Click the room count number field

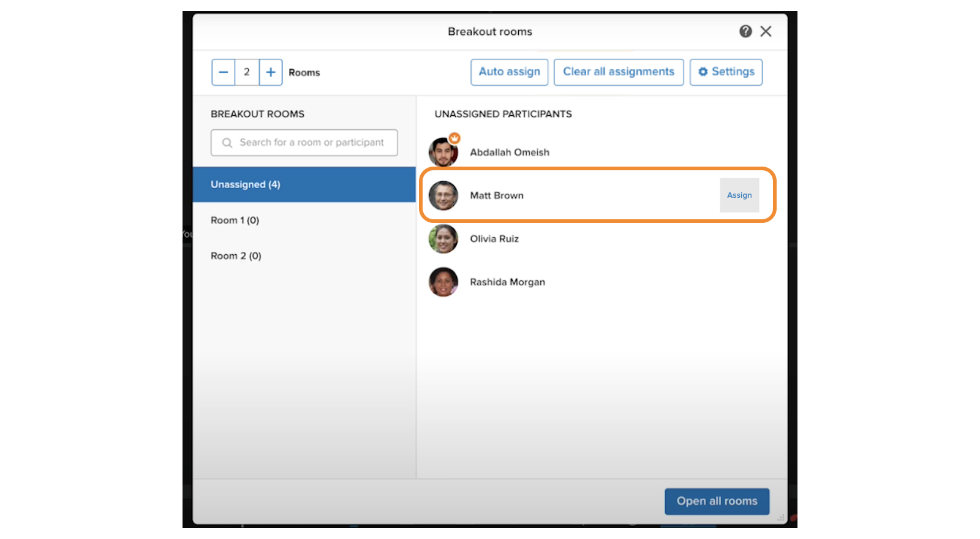point(247,72)
